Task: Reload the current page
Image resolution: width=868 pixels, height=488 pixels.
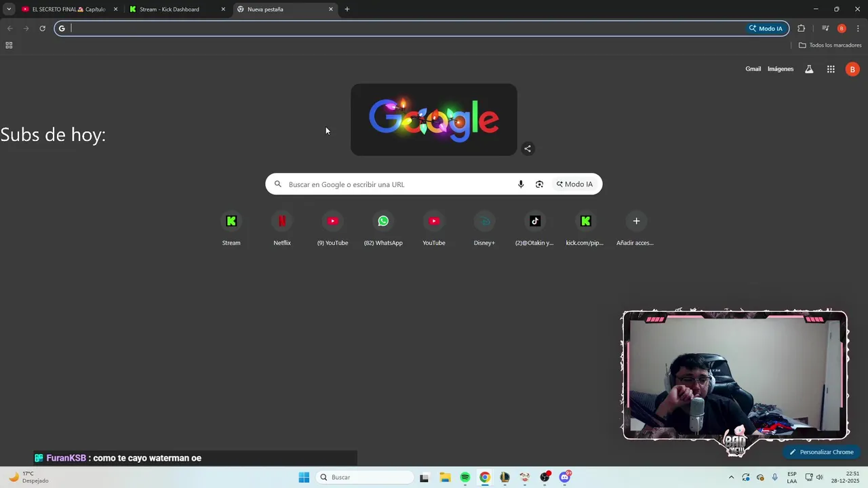Action: click(42, 28)
